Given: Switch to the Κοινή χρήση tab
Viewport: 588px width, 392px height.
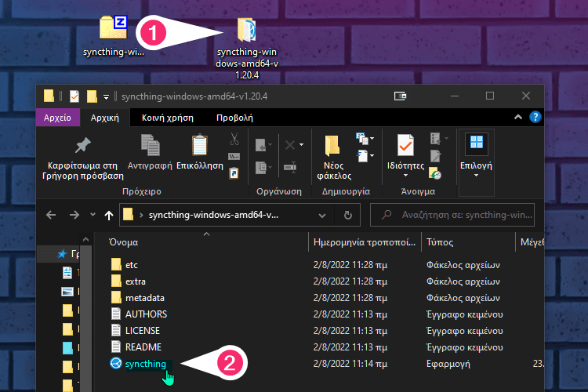Looking at the screenshot, I should (x=168, y=118).
